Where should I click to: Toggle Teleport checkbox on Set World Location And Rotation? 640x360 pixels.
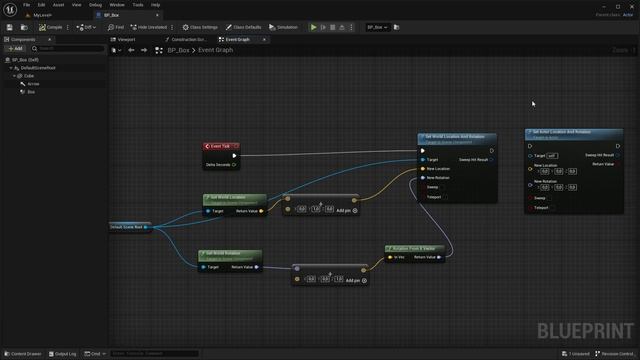(445, 197)
